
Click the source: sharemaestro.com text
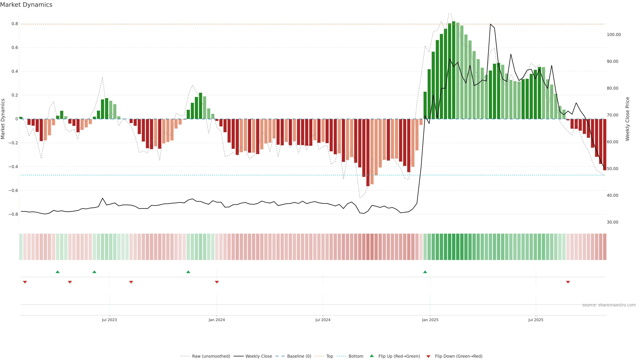[x=609, y=305]
